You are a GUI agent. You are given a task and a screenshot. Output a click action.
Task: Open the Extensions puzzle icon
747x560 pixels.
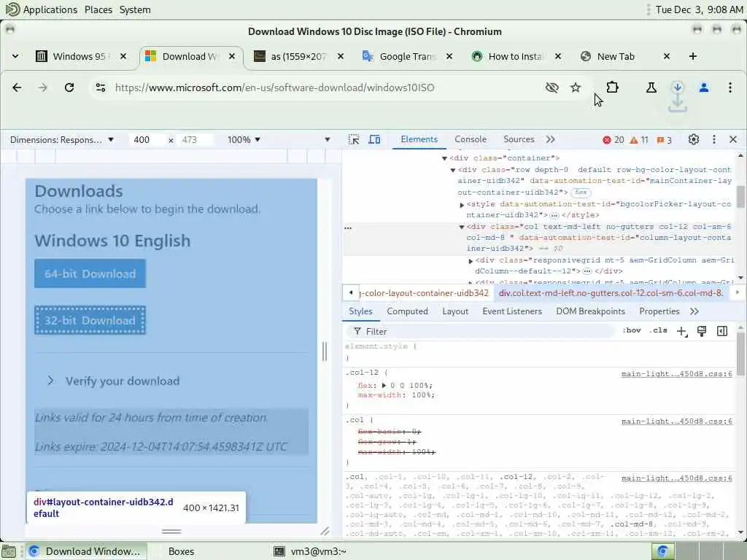613,87
